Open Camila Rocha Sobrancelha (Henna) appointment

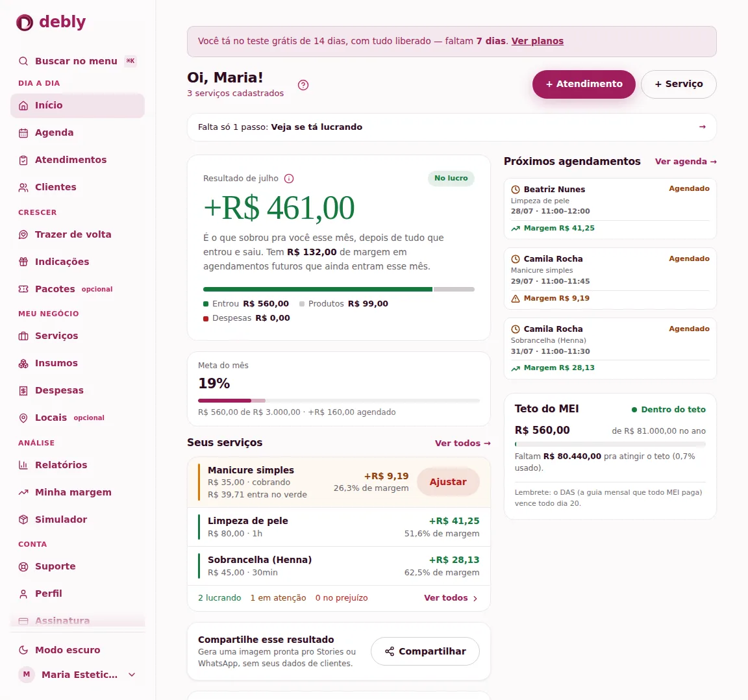pyautogui.click(x=610, y=349)
